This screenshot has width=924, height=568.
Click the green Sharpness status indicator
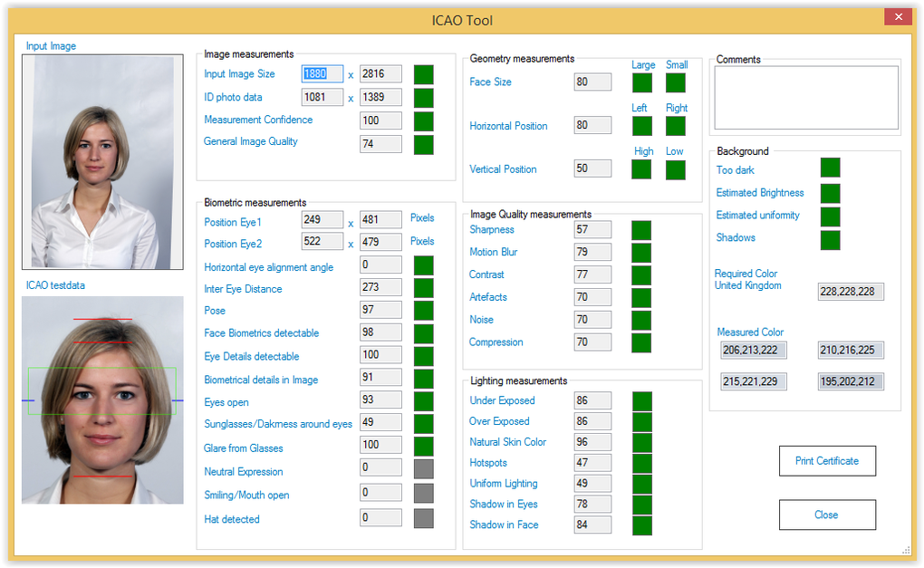(x=641, y=230)
